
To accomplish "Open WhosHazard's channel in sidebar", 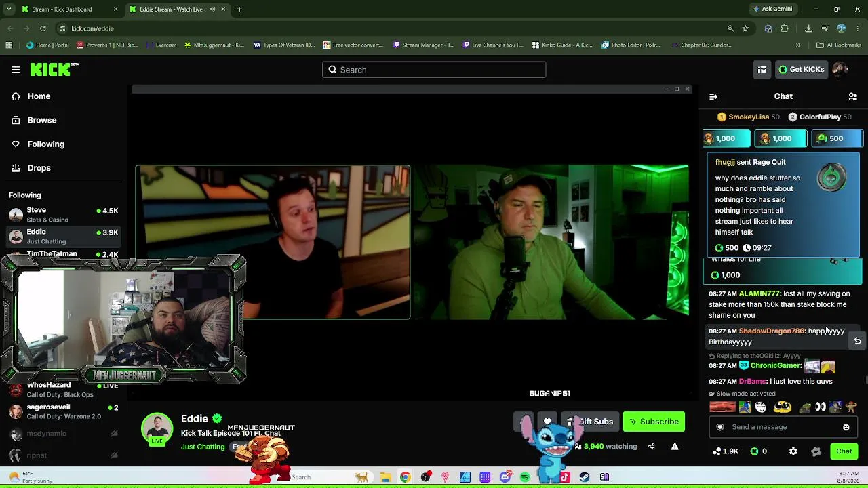I will point(64,390).
